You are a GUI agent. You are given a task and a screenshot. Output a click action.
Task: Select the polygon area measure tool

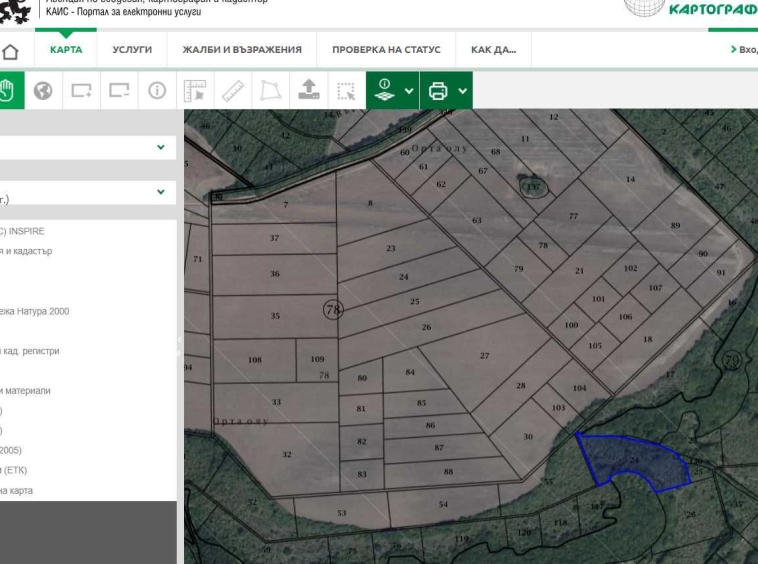click(271, 90)
